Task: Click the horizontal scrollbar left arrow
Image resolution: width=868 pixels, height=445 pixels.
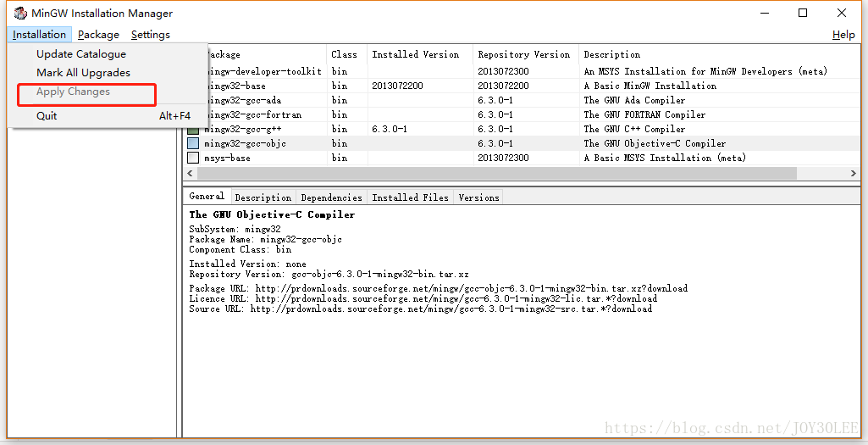Action: point(190,173)
